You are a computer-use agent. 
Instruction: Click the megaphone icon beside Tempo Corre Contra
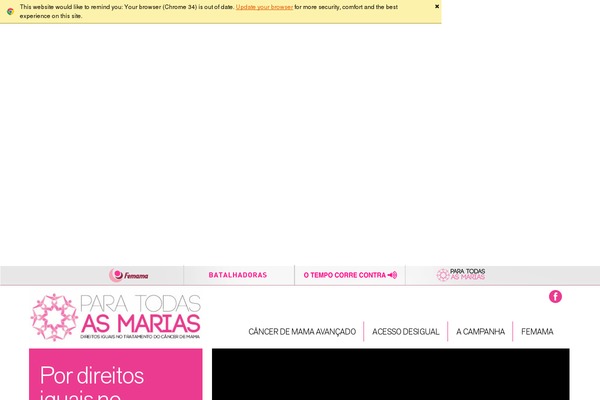pyautogui.click(x=392, y=275)
